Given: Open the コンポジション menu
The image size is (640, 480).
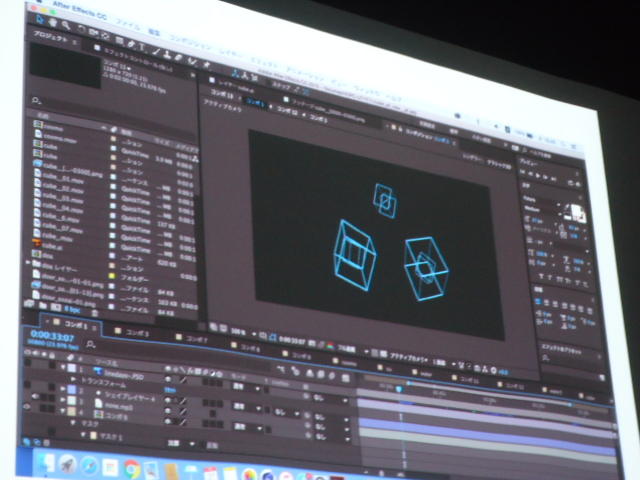Looking at the screenshot, I should tap(191, 44).
